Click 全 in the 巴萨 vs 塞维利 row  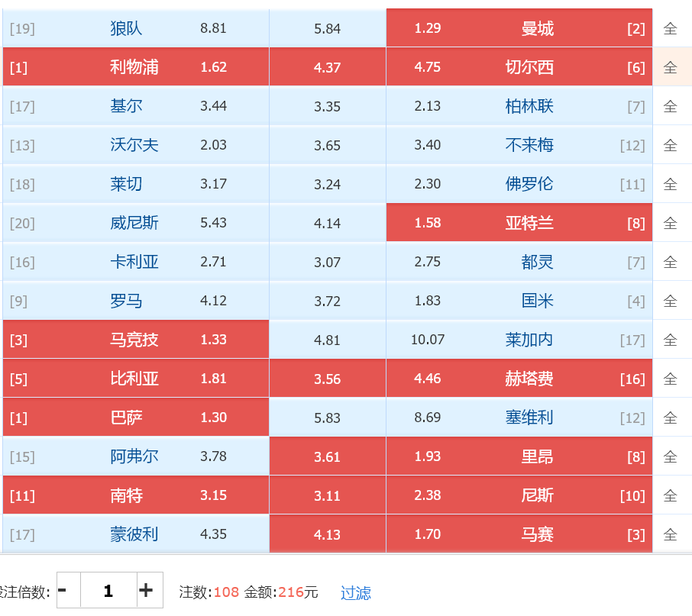[670, 418]
